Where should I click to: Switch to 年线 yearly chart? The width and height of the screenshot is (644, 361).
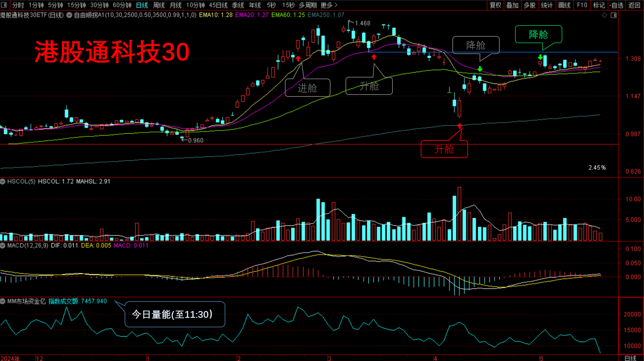255,5
